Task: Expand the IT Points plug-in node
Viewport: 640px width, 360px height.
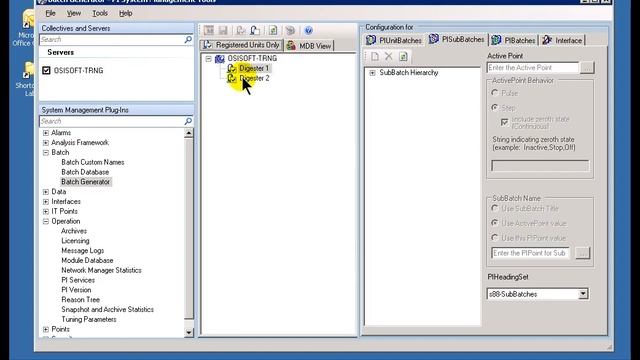Action: tap(46, 211)
